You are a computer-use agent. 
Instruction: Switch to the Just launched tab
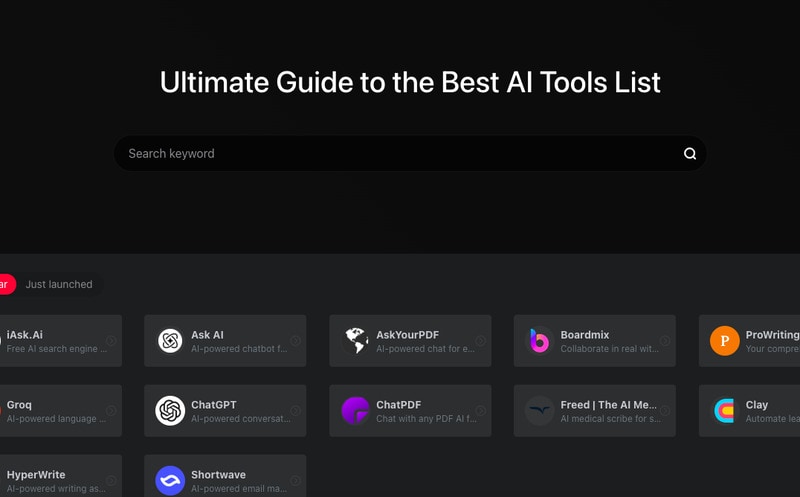pyautogui.click(x=59, y=285)
